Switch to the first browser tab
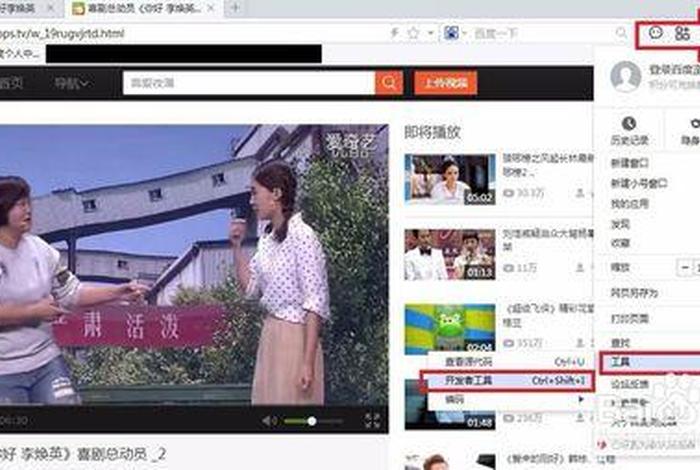 click(27, 8)
